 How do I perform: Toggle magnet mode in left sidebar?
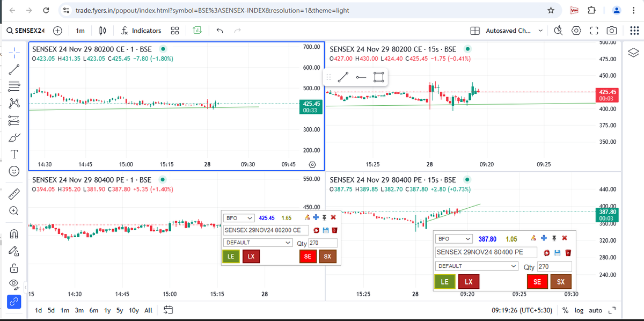click(14, 233)
